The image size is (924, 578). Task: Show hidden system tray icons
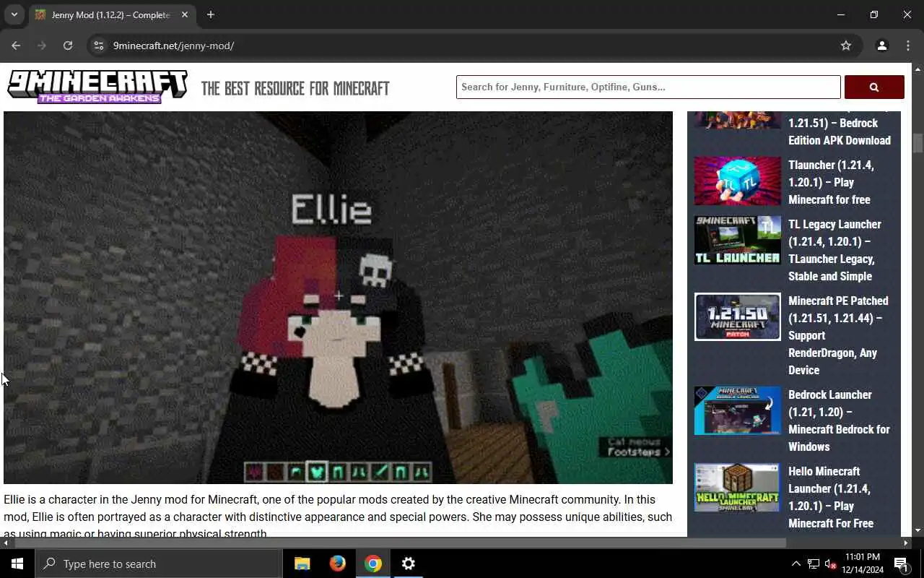click(796, 564)
